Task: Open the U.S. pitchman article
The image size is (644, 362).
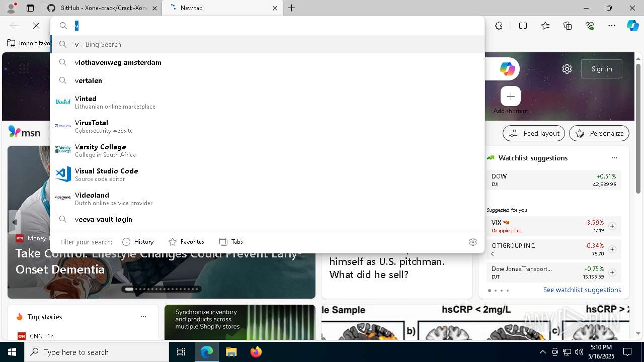Action: tap(387, 268)
